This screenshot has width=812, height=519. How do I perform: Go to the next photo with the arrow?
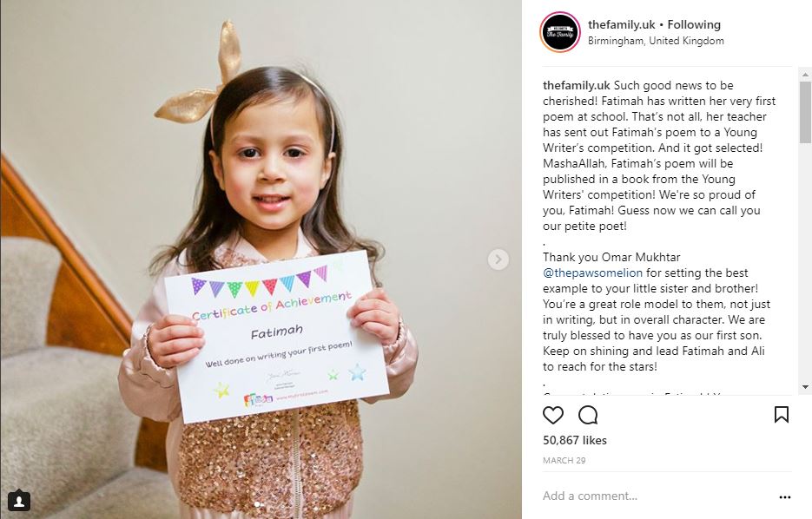pos(498,259)
